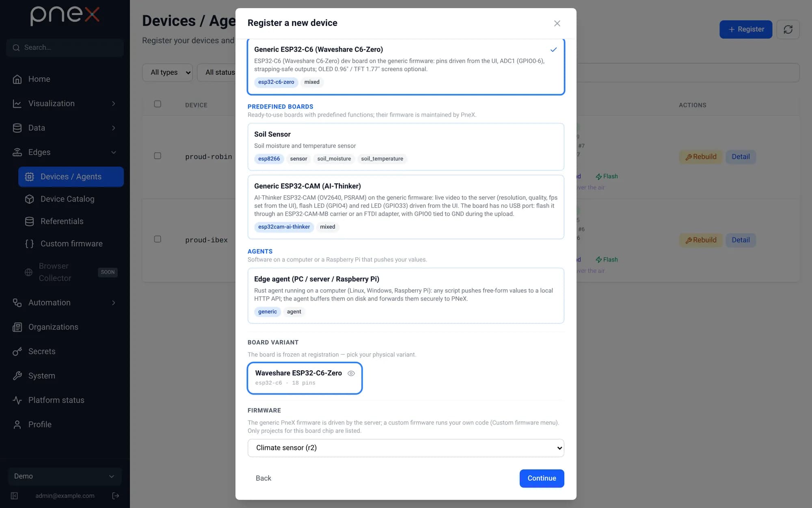Select the Waveshare ESP32-C6-Zero board variant
The width and height of the screenshot is (812, 508).
pos(304,378)
